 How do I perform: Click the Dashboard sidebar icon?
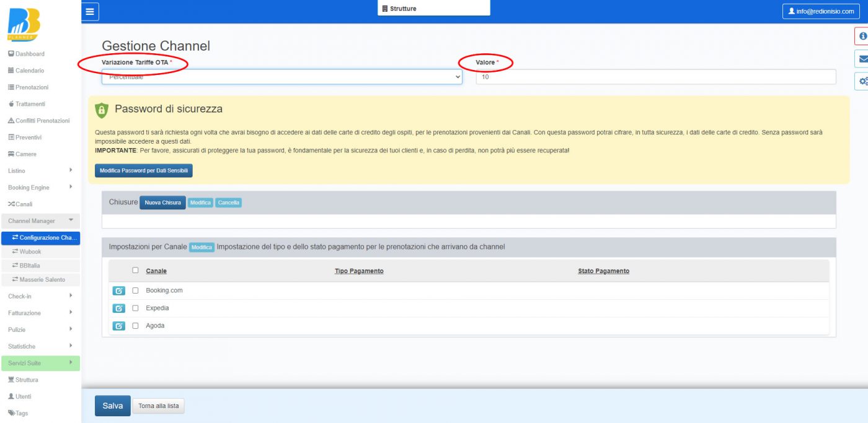11,54
